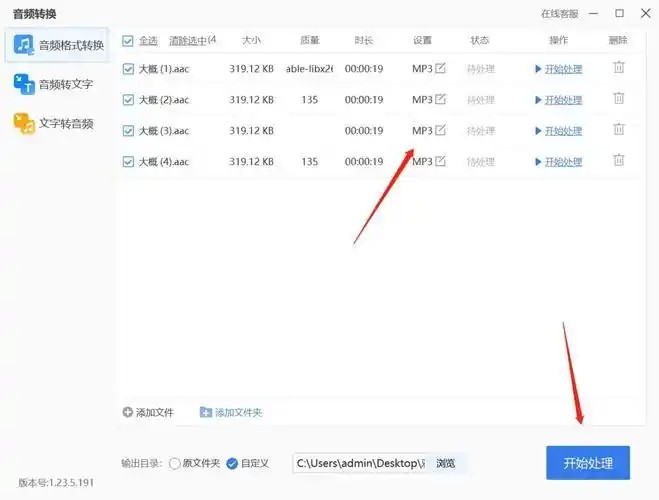Uncheck the checkbox for 大概 (2).aac
The image size is (659, 500).
pyautogui.click(x=128, y=100)
